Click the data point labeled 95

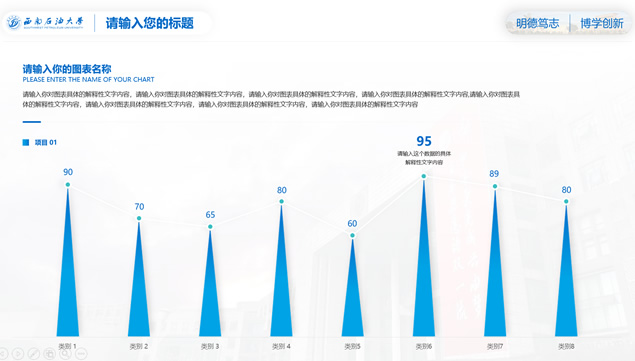(424, 176)
